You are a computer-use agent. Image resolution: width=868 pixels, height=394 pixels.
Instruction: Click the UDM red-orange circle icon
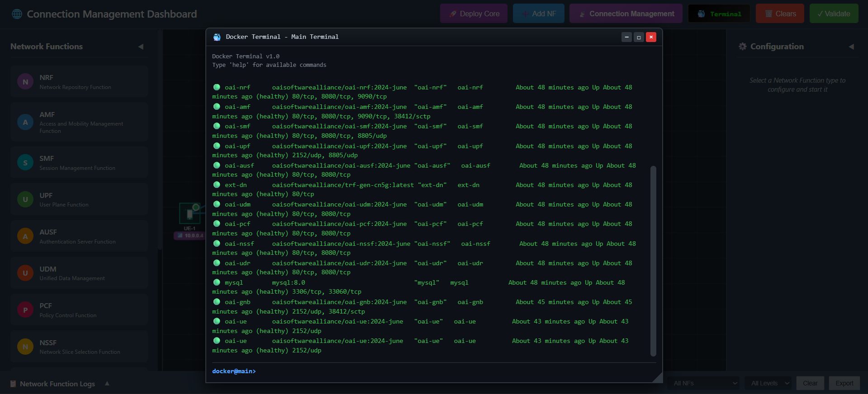25,273
